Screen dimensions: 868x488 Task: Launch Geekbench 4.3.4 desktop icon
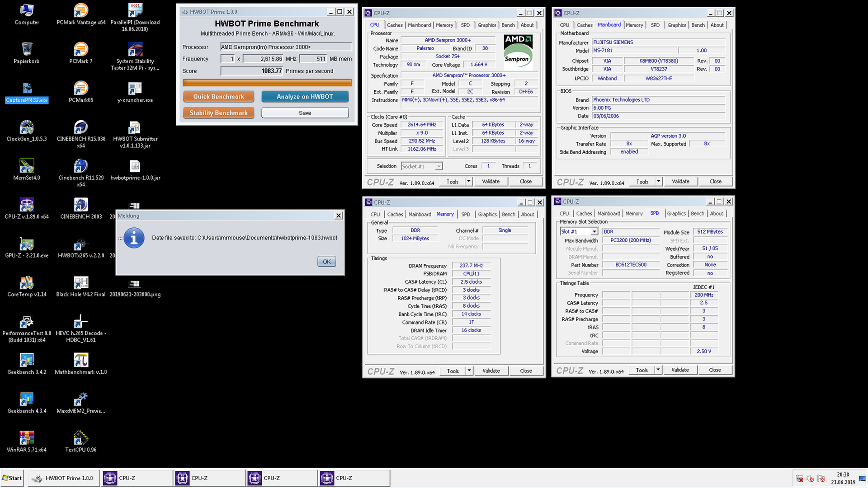point(27,403)
